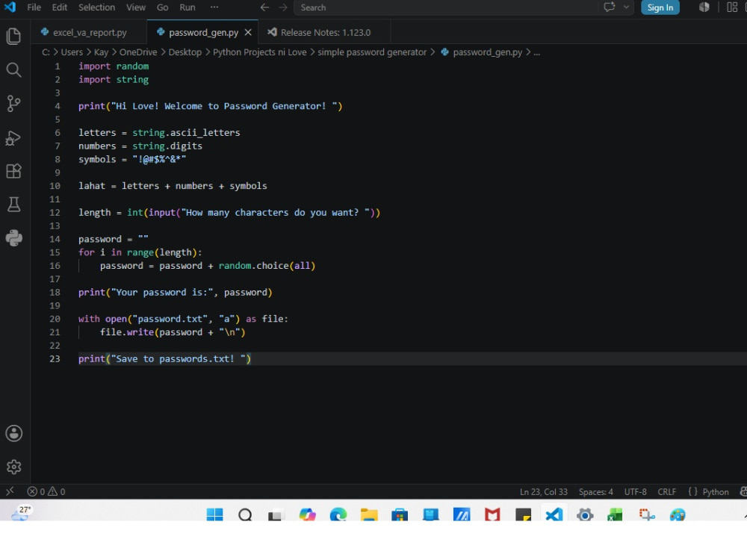Open Microsoft Edge from the taskbar
Viewport: 747px width, 560px height.
(338, 514)
